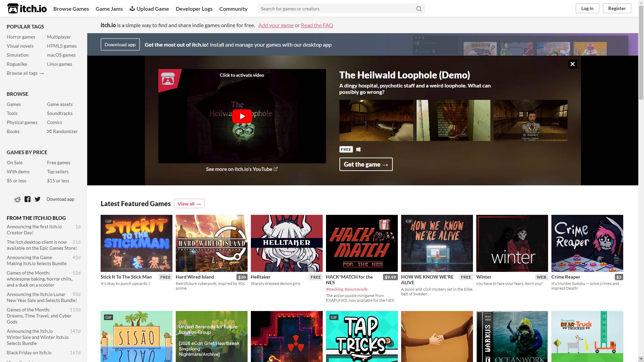Open Stick It To The Stick Man thumbnail
The height and width of the screenshot is (362, 644).
[x=137, y=243]
